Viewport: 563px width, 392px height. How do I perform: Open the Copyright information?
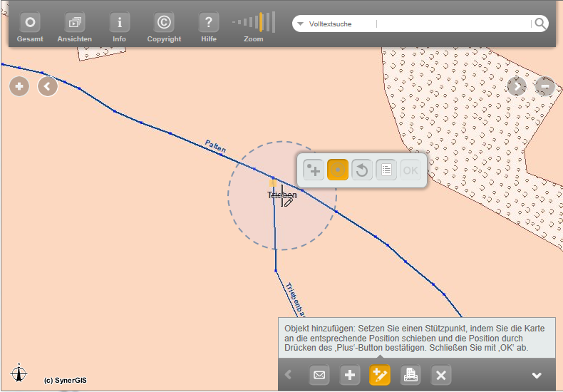pos(164,23)
